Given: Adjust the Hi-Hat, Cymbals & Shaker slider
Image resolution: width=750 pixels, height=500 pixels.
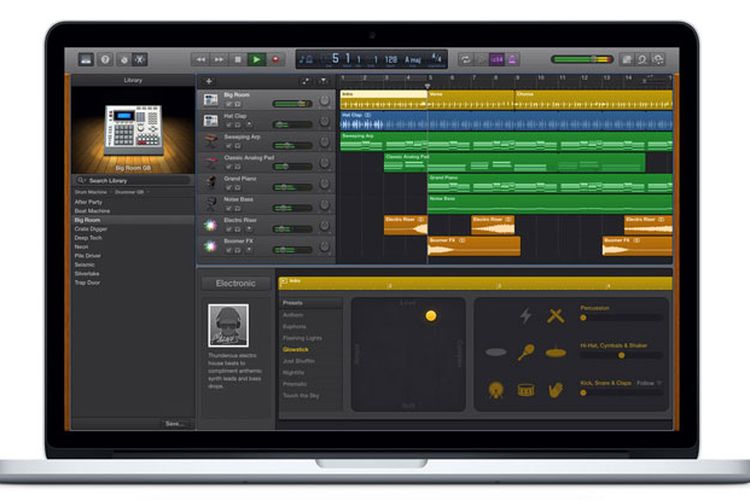Looking at the screenshot, I should [x=621, y=355].
